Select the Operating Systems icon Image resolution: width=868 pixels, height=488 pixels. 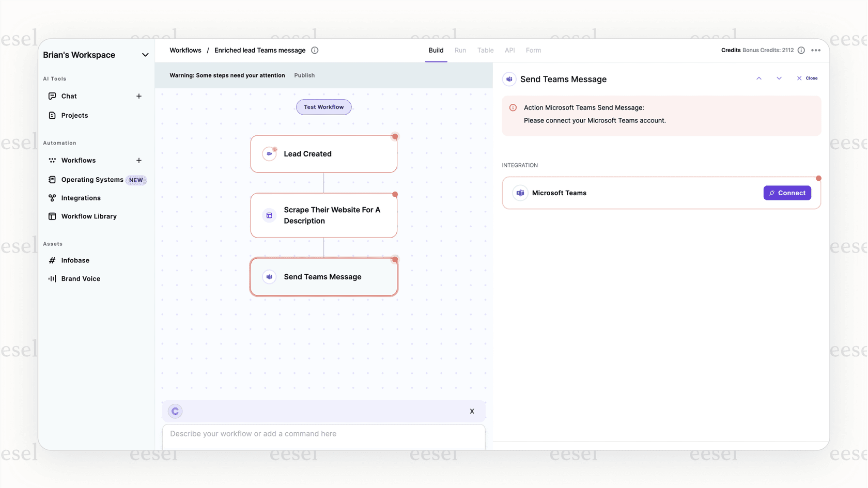(x=52, y=180)
